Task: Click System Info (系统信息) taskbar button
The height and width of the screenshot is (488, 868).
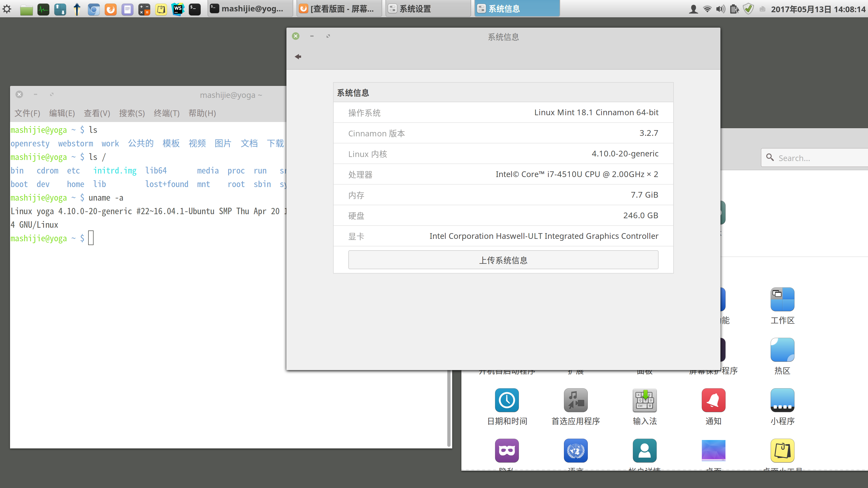Action: pos(517,9)
